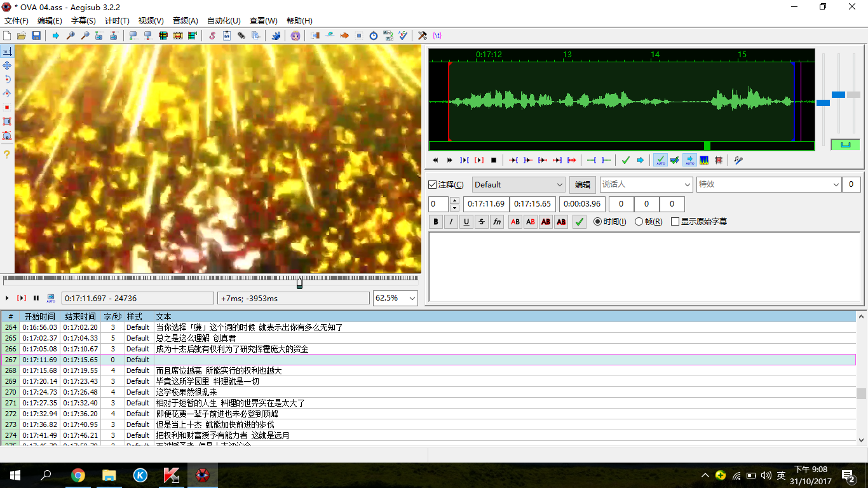Toggle audio karaoke mode microphone icon
Image resolution: width=868 pixels, height=488 pixels.
(738, 160)
